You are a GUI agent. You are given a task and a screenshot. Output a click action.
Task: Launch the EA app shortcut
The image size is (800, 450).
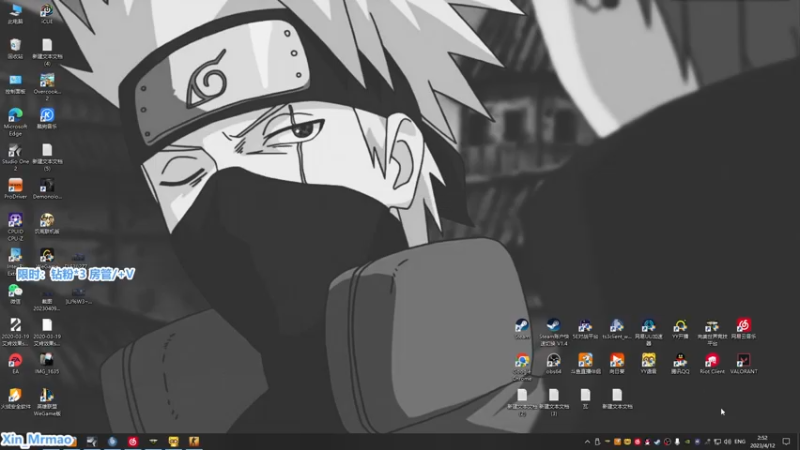tap(15, 364)
